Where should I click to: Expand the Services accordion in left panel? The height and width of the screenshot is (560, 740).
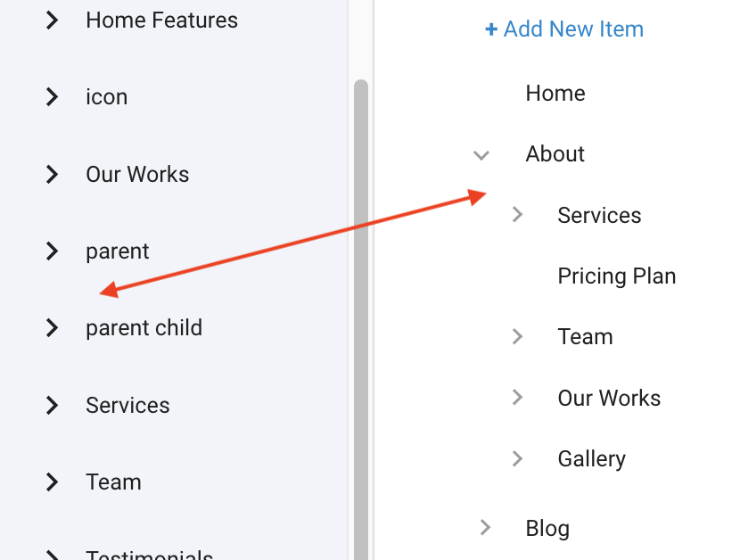click(52, 406)
